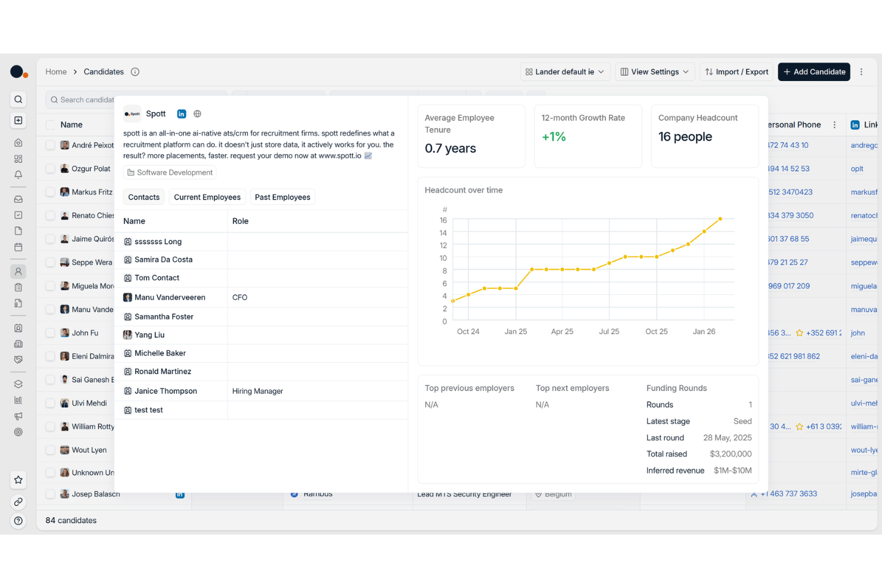
Task: Click the chain link icon in sidebar
Action: 18,502
